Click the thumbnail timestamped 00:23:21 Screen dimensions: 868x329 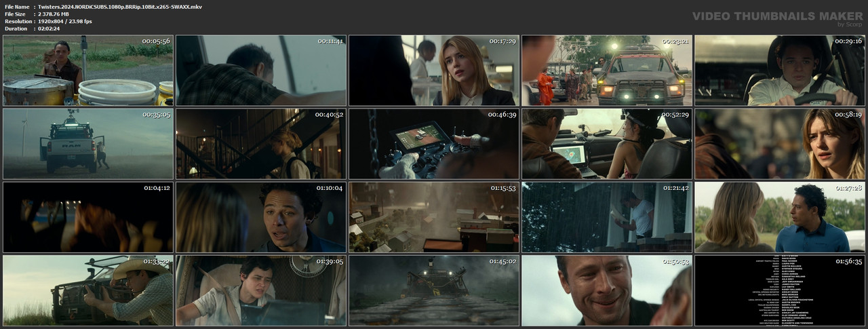pos(607,71)
